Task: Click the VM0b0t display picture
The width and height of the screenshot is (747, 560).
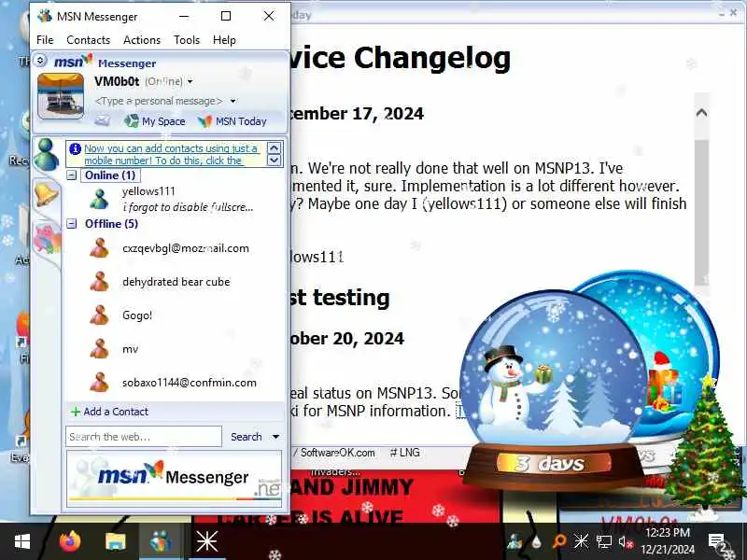Action: point(61,96)
